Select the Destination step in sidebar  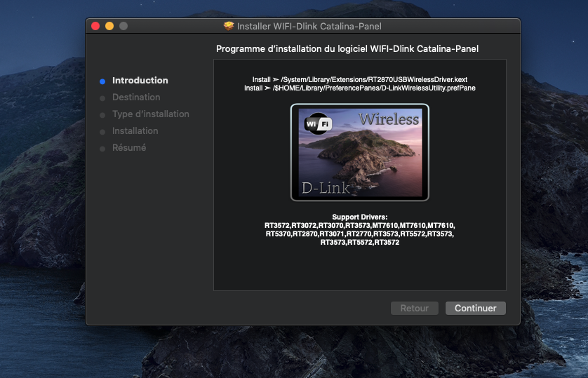click(x=136, y=97)
